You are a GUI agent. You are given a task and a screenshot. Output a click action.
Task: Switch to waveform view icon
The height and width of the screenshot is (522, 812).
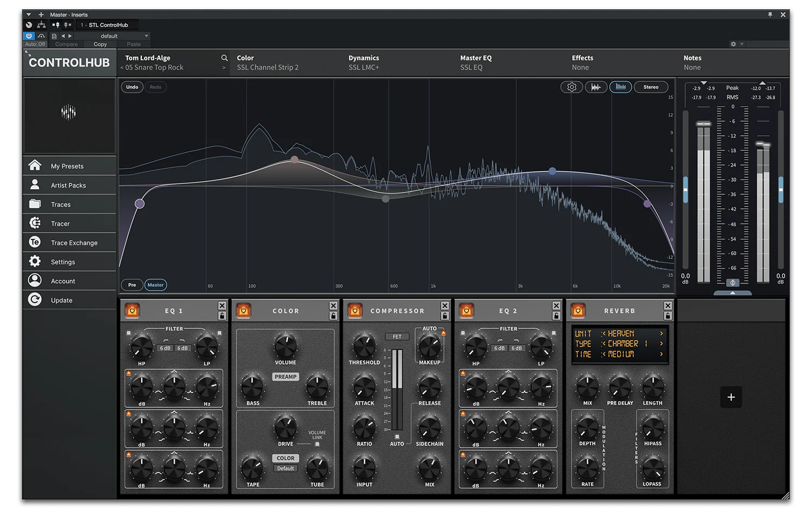(x=596, y=87)
